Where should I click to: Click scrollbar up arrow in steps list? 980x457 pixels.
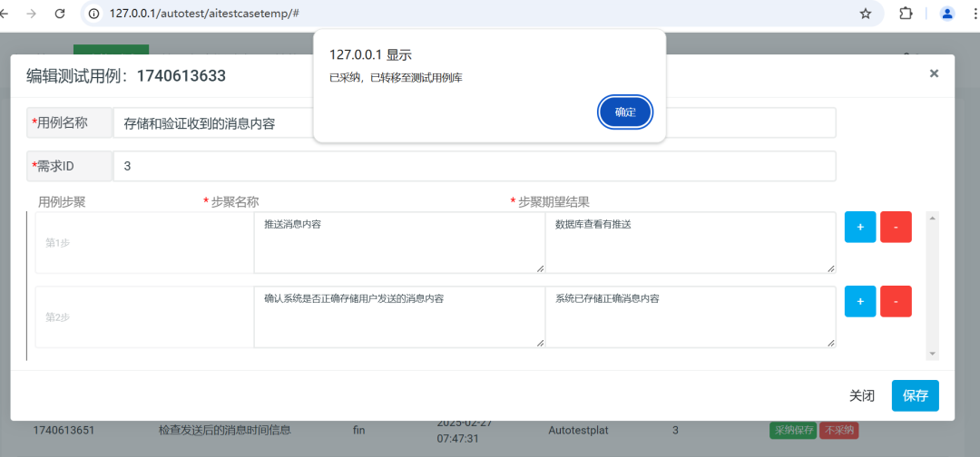933,218
